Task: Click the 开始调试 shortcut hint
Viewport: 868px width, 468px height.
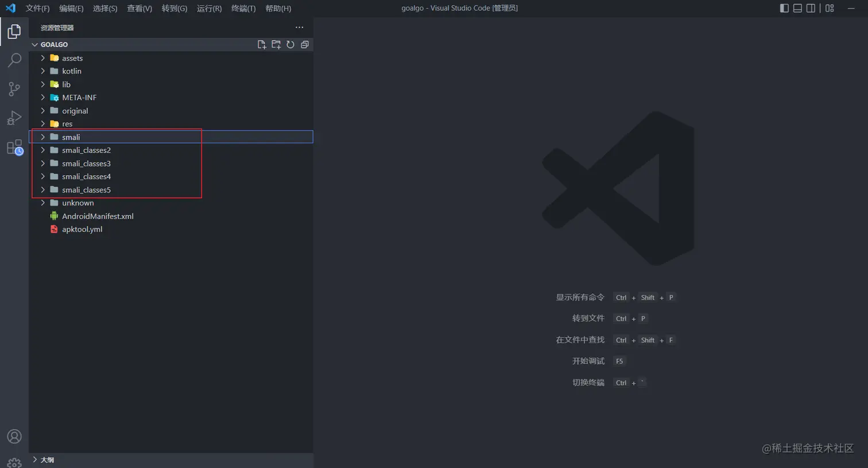Action: click(x=588, y=361)
